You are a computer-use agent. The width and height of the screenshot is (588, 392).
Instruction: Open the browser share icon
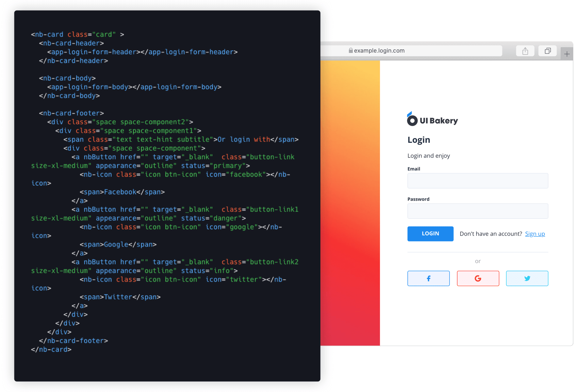[525, 51]
